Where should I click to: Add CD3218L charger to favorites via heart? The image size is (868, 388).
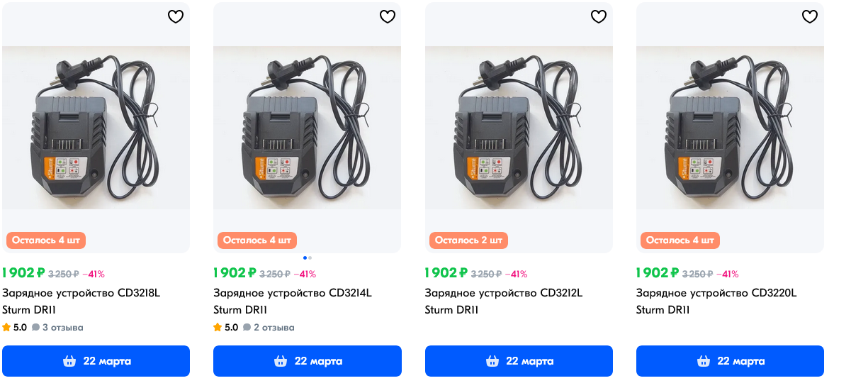(176, 17)
